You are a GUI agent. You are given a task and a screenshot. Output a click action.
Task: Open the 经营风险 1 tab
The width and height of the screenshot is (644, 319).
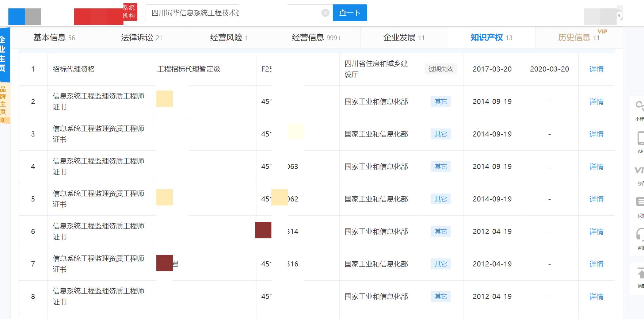pyautogui.click(x=229, y=38)
